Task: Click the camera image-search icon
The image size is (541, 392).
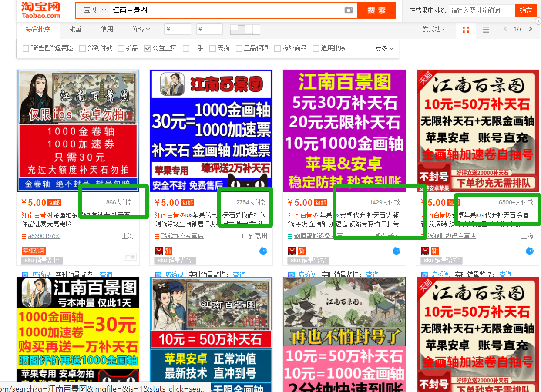Action: pos(348,10)
